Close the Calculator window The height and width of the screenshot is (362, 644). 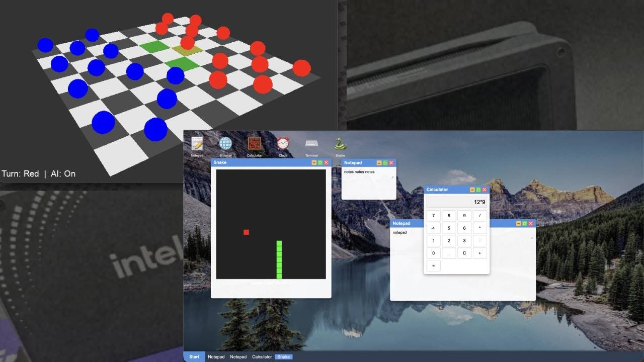point(485,190)
